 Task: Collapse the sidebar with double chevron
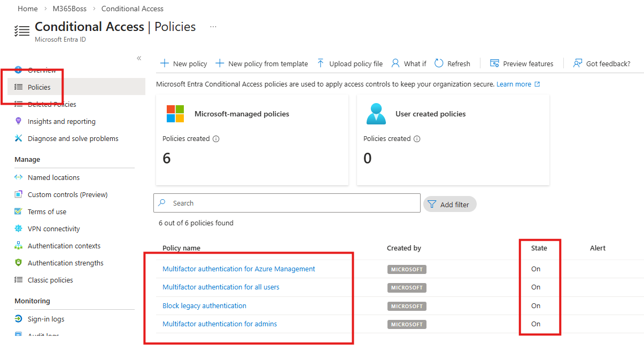[139, 58]
